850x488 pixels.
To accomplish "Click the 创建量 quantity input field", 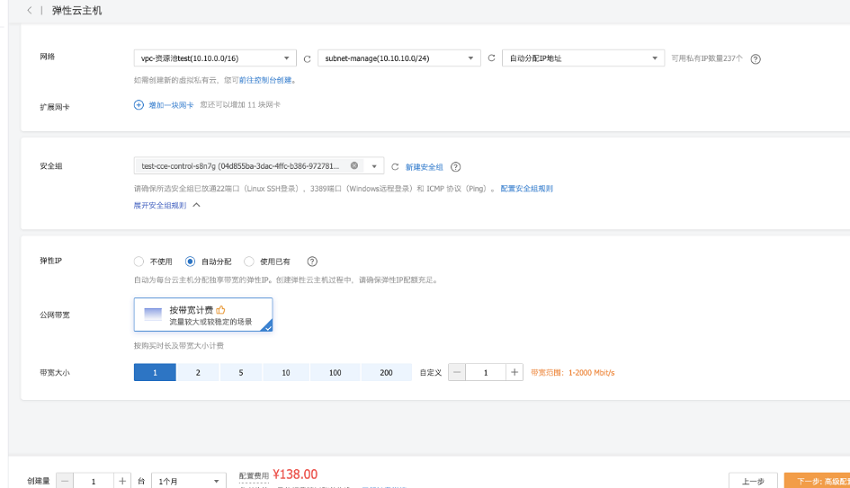I will point(94,481).
